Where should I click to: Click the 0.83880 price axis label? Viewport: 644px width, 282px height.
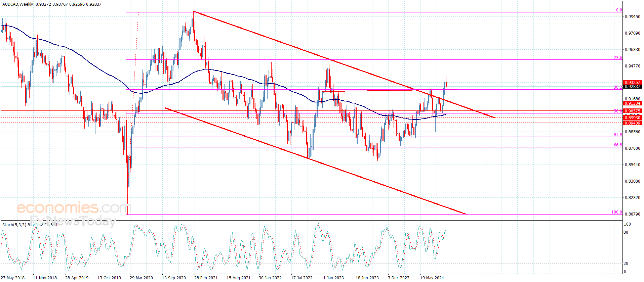click(632, 181)
